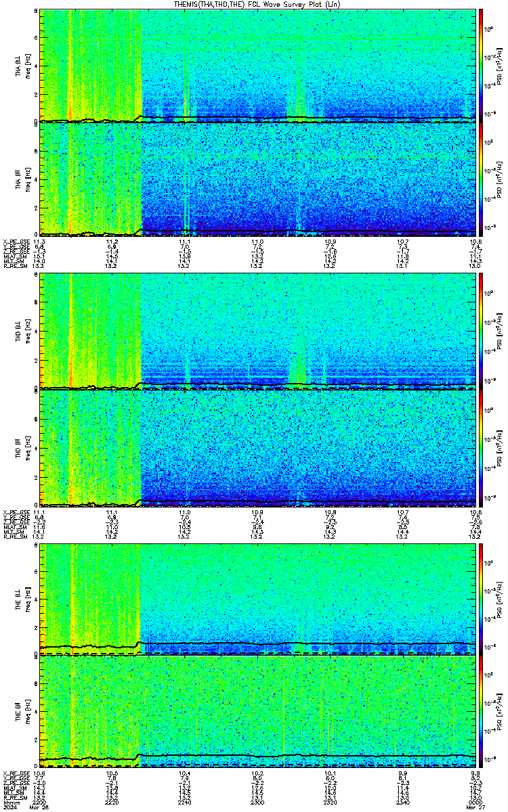Select the THE B∥ spectrogram panel
Viewport: 508px width, 812px height.
click(x=257, y=712)
